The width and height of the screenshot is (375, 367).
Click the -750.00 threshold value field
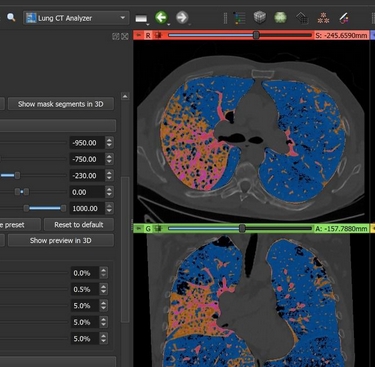(x=87, y=159)
